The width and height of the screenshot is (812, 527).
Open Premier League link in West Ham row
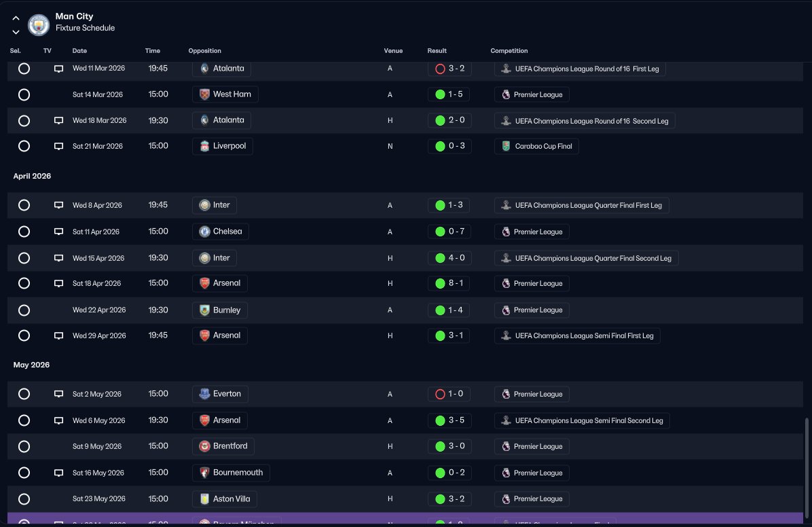[x=532, y=94]
